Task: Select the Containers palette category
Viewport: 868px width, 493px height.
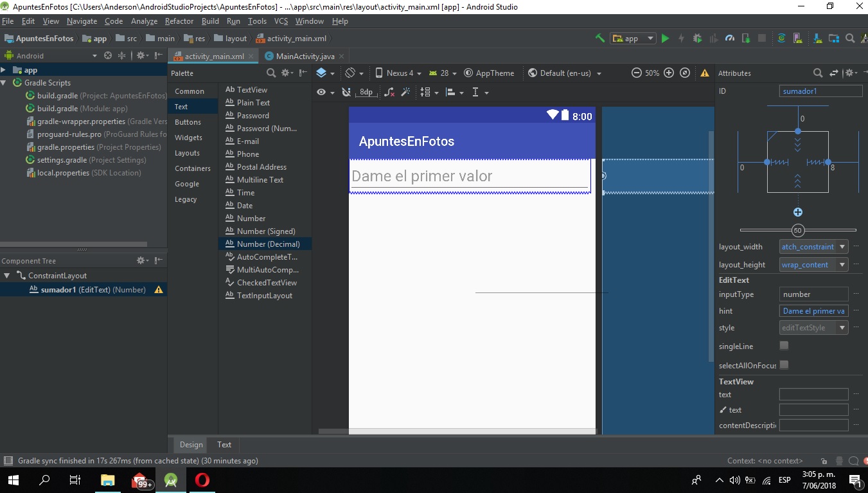Action: (x=193, y=168)
